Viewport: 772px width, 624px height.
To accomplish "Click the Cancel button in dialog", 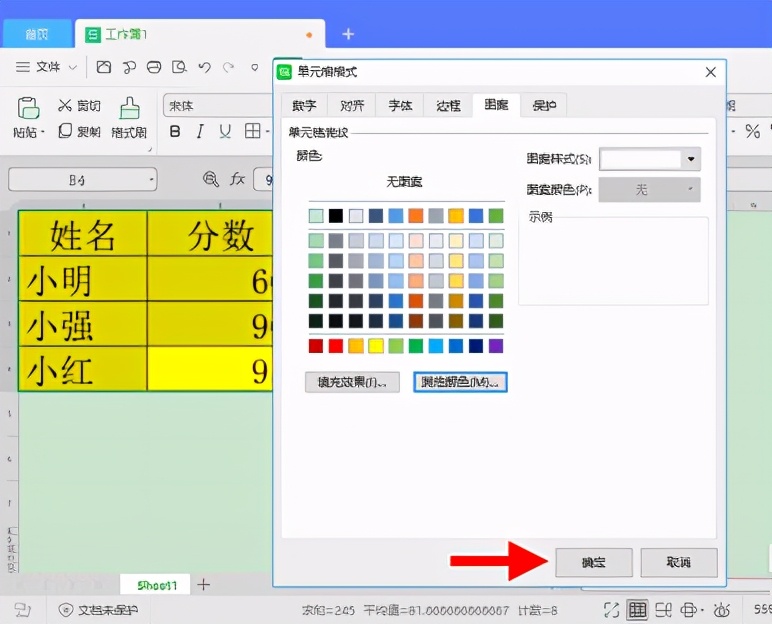I will (x=679, y=562).
